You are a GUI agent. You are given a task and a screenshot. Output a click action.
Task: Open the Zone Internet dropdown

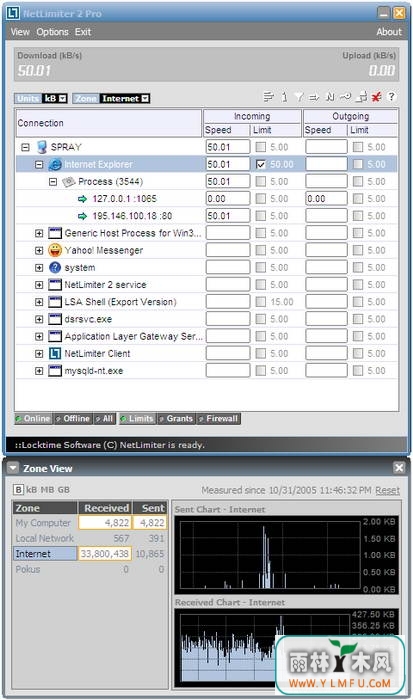point(145,98)
